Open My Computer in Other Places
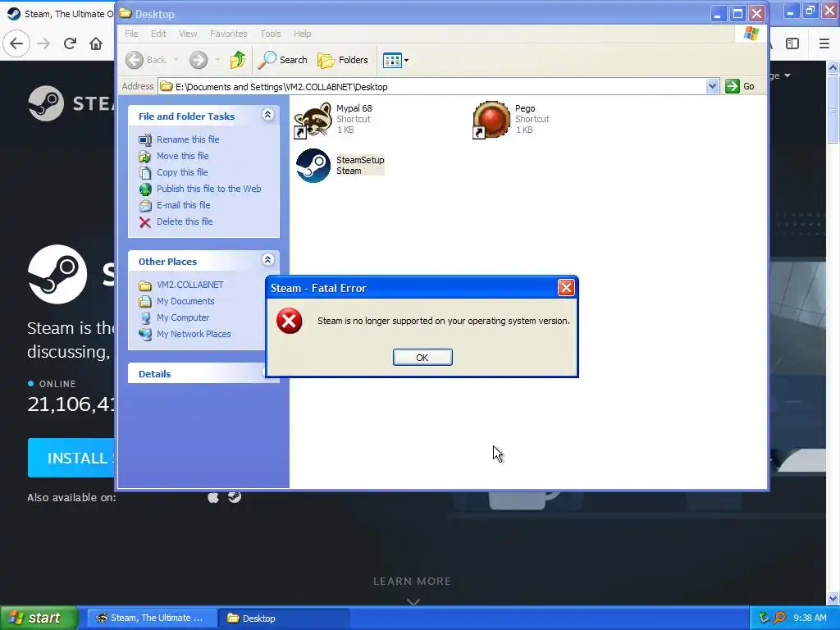 [x=183, y=317]
